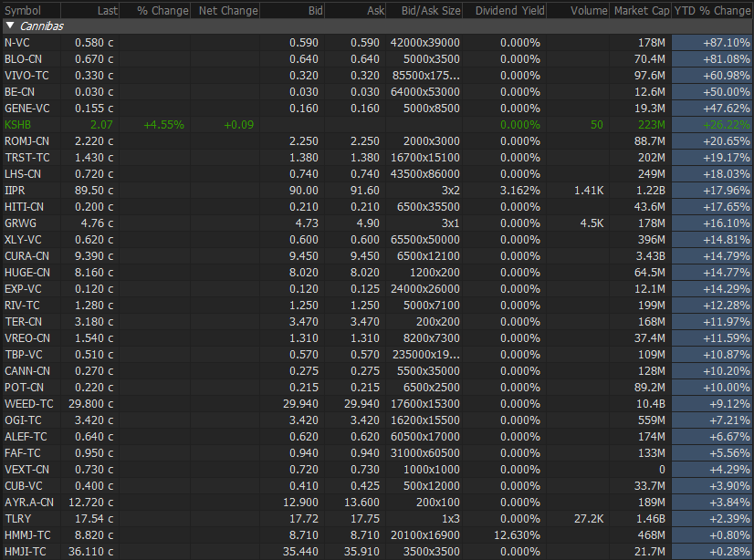Select the TER-CN symbol
The width and height of the screenshot is (754, 560).
(x=23, y=321)
